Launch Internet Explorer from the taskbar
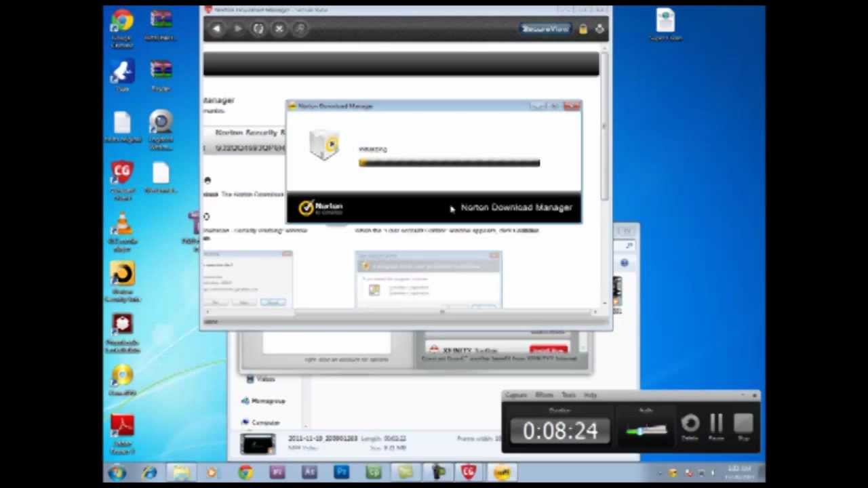Screen dimensions: 868x488 click(x=149, y=472)
